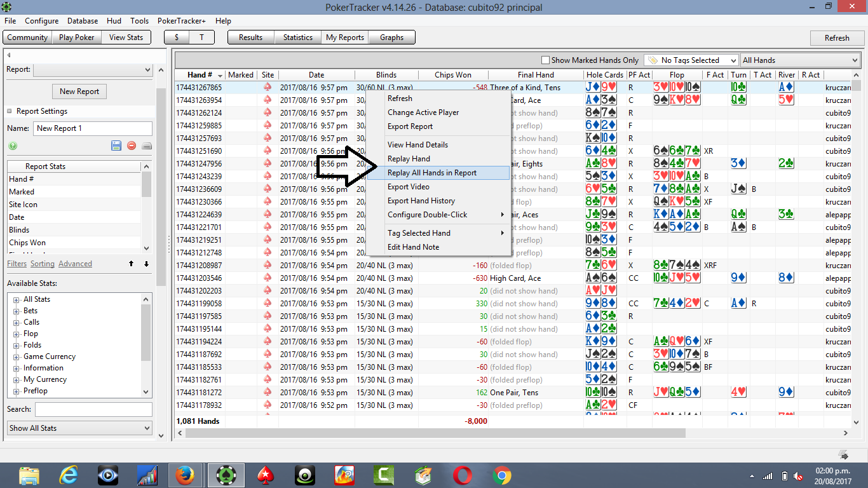
Task: Open the Sorting link
Action: [43, 264]
